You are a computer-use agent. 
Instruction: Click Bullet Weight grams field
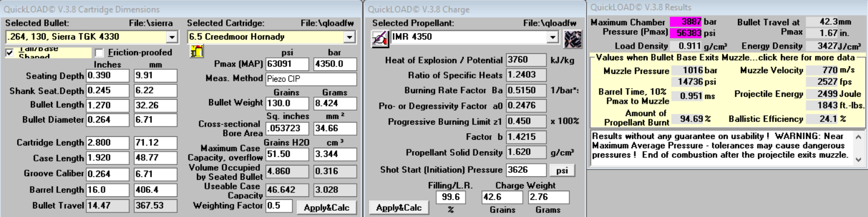coord(336,104)
